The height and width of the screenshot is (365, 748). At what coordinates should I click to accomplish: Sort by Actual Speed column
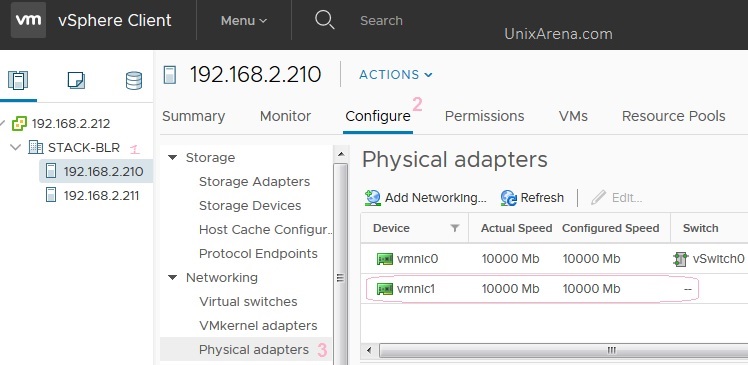click(516, 228)
